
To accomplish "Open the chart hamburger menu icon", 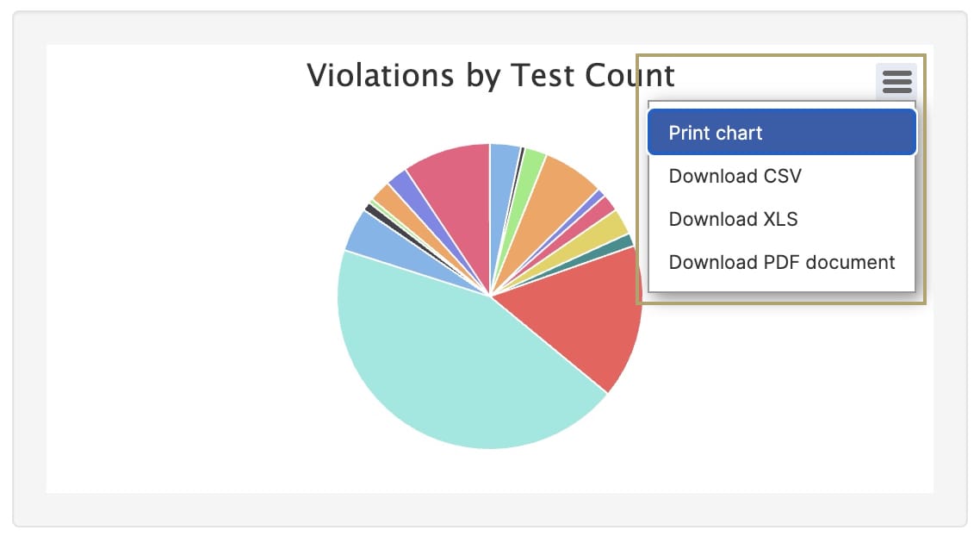I will tap(896, 81).
